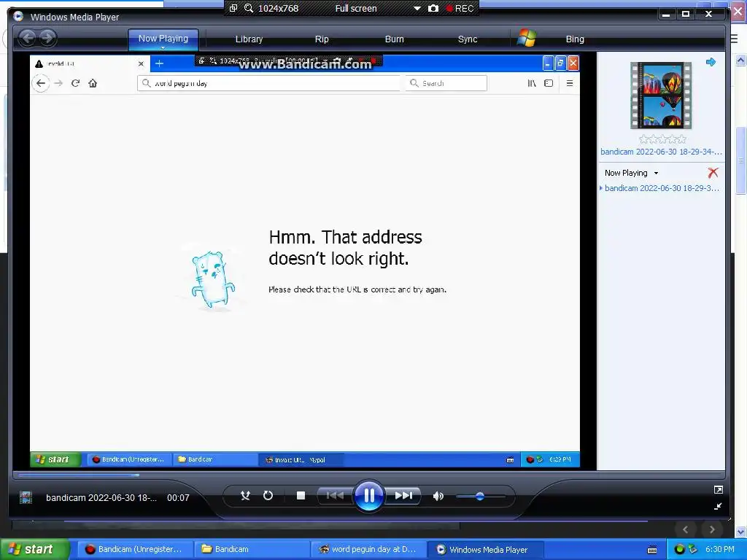Open the Burn tab

click(395, 39)
